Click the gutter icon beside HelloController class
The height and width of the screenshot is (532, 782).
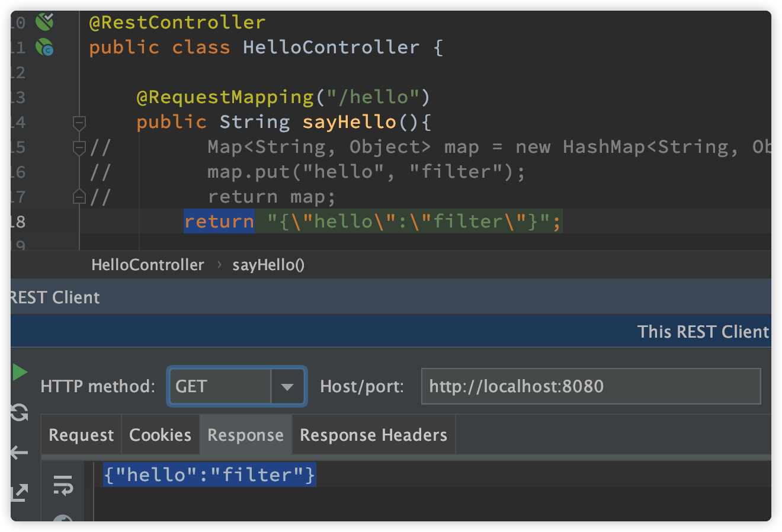click(44, 47)
